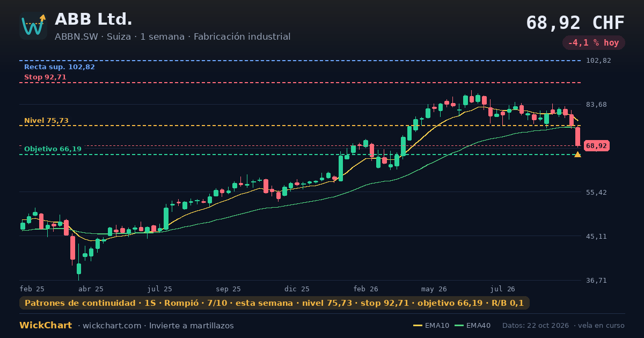Click the WickChart logo icon
Screen dimensions: 644x338
[33, 26]
